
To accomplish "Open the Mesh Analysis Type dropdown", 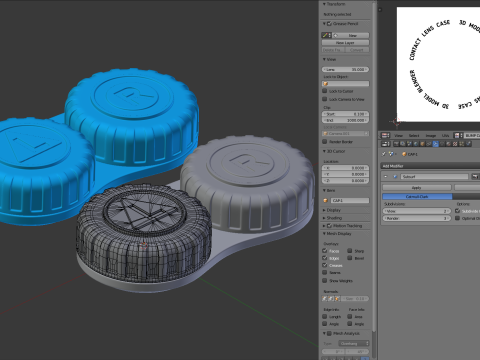I will [x=354, y=343].
